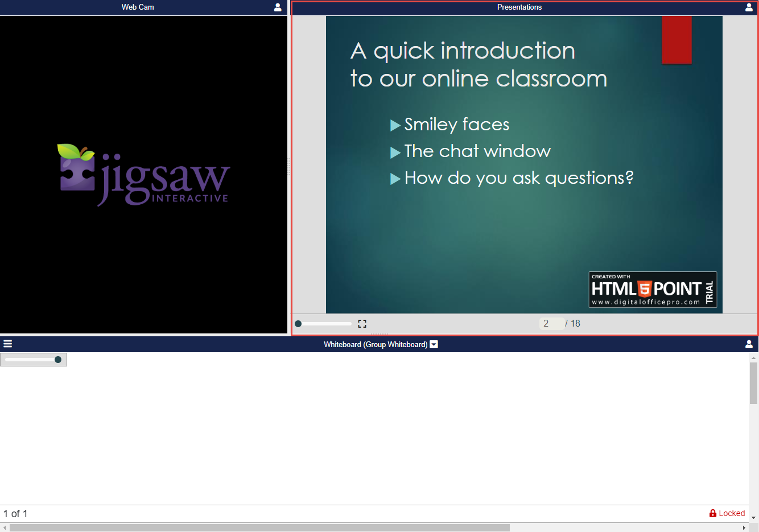Viewport: 759px width, 532px height.
Task: Click the Presentations panel user icon
Action: tap(749, 7)
